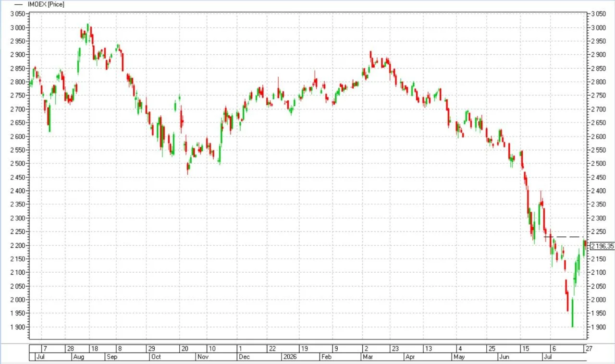Click the 2 300 label on the left price axis

pyautogui.click(x=19, y=218)
